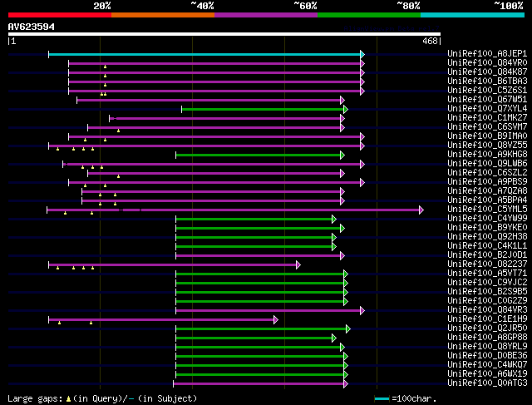This screenshot has height=405, width=532.
Task: Select the UniRef100_B9YKE0 label
Action: 487,228
